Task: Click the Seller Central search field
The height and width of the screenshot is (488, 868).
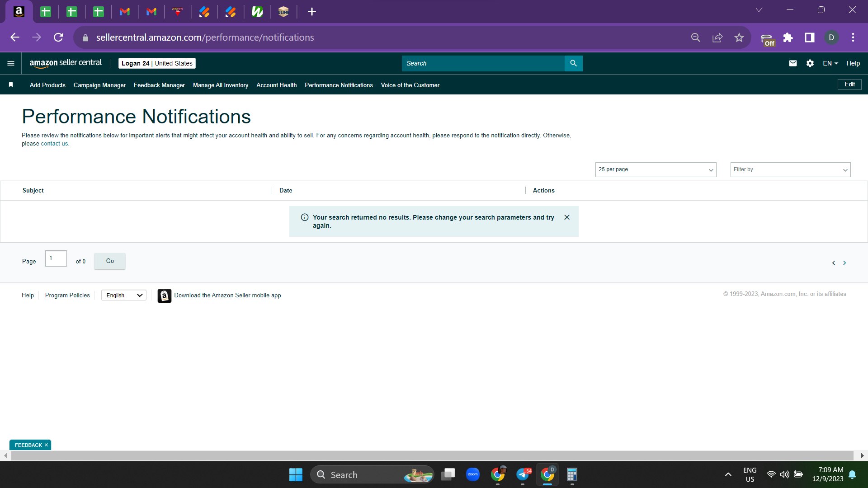Action: [x=483, y=63]
